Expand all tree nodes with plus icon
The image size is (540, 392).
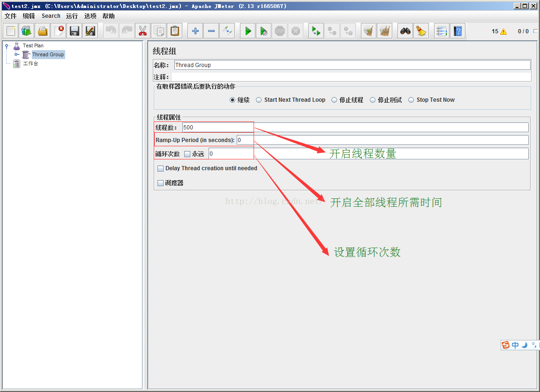click(x=195, y=31)
